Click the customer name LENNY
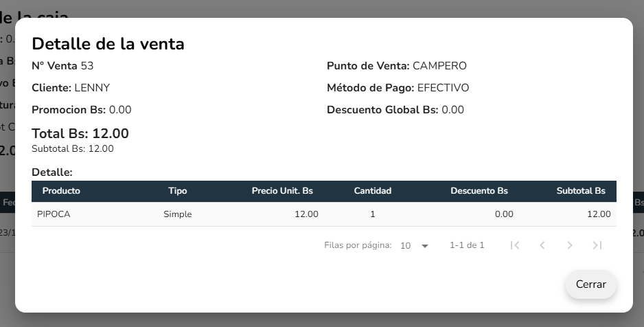Image resolution: width=644 pixels, height=327 pixels. (92, 88)
